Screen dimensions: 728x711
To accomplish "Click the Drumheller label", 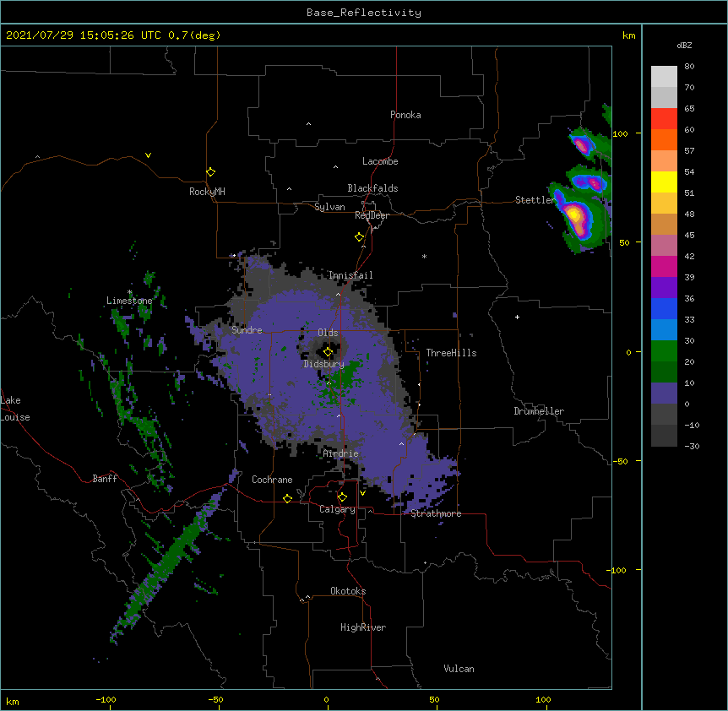I will click(x=539, y=411).
